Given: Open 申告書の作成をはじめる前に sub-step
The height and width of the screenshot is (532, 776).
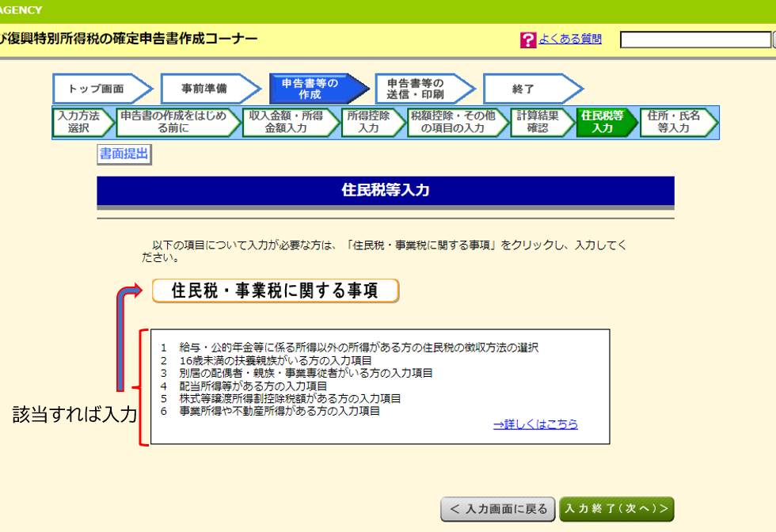Looking at the screenshot, I should pos(173,122).
